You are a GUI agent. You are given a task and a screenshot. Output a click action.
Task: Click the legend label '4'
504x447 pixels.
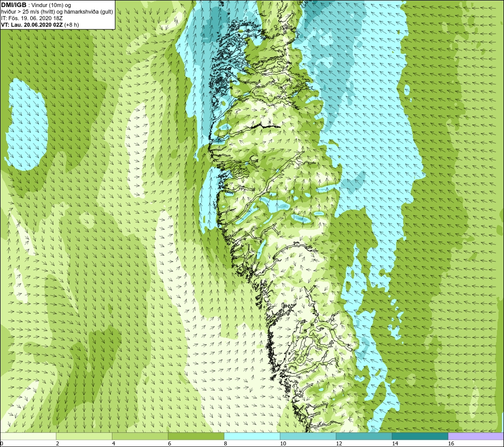coord(113,444)
